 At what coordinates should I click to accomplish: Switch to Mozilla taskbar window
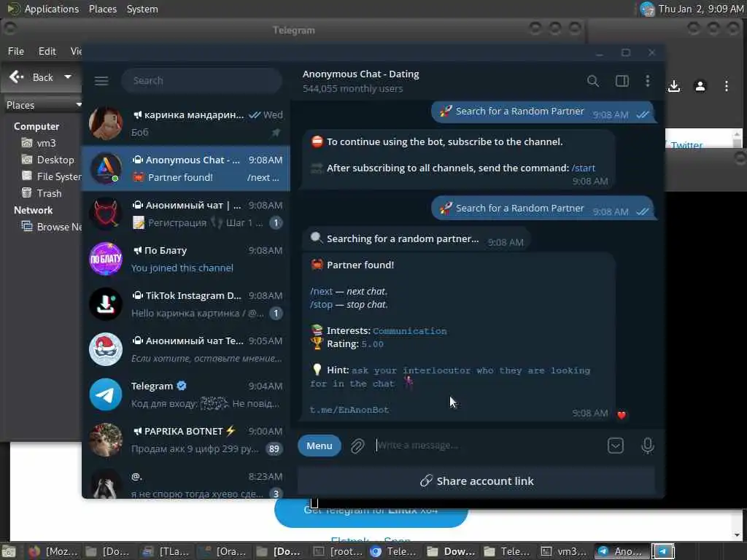coord(53,551)
